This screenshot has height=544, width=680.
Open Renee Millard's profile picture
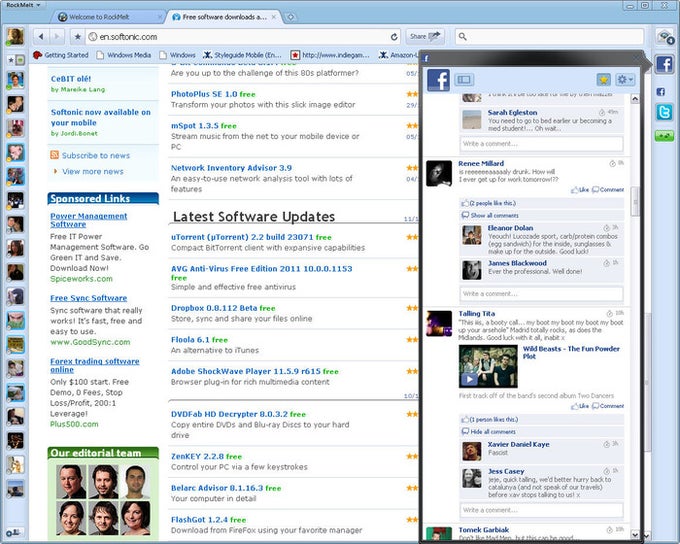(x=439, y=174)
